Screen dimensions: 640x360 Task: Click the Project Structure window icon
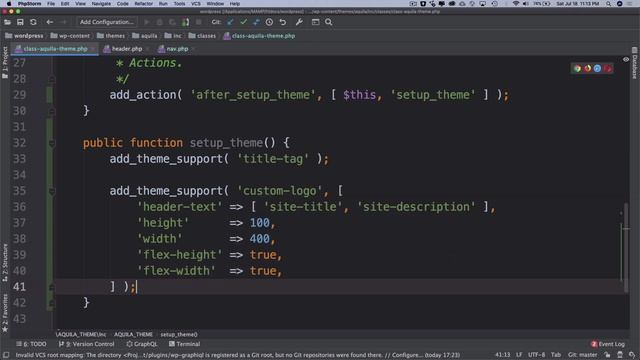[316, 22]
